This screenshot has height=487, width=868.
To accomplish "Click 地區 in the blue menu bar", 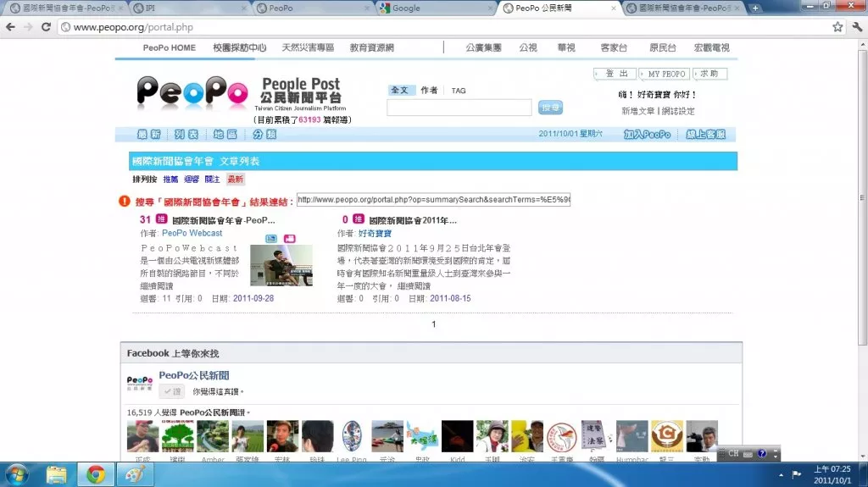I will (225, 134).
